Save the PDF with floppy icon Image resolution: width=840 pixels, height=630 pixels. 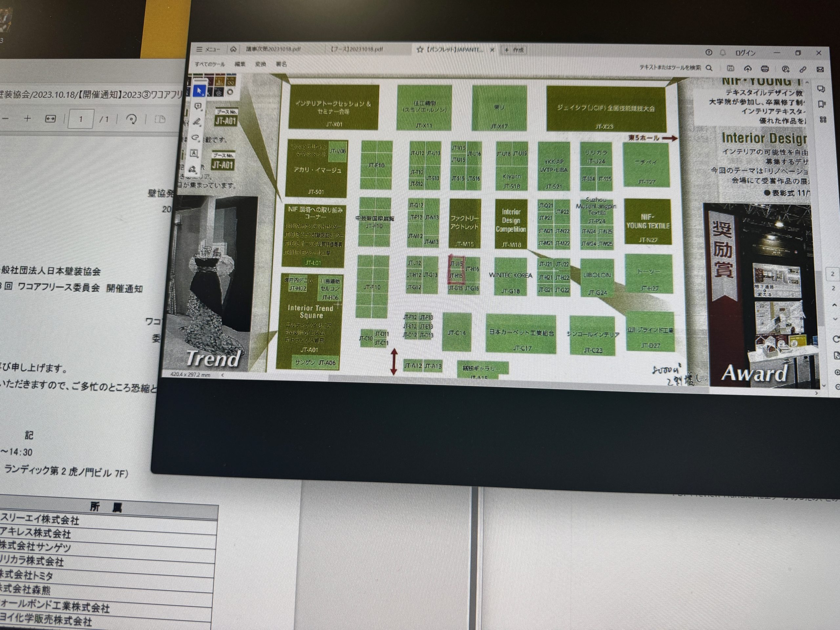click(x=730, y=68)
